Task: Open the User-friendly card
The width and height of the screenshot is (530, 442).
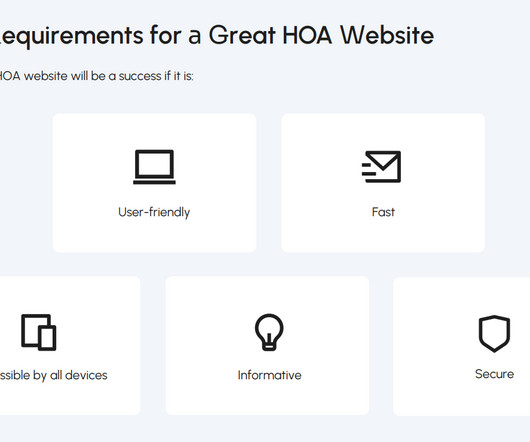Action: [154, 183]
